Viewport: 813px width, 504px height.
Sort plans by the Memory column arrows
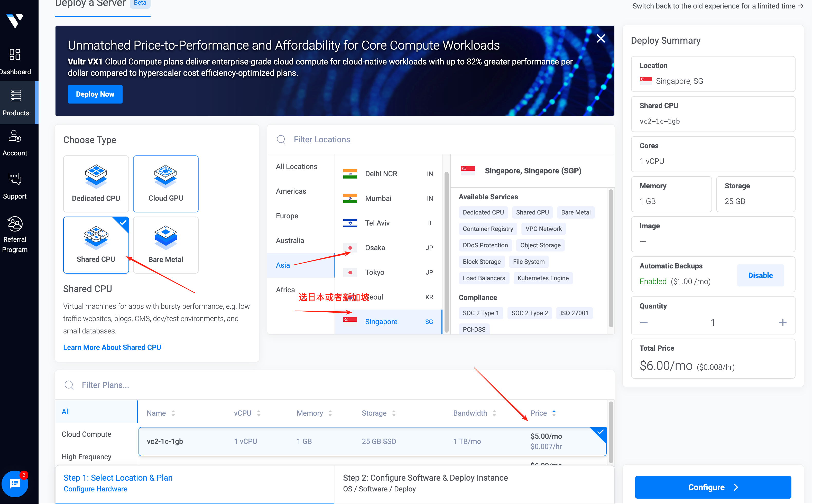pyautogui.click(x=330, y=413)
